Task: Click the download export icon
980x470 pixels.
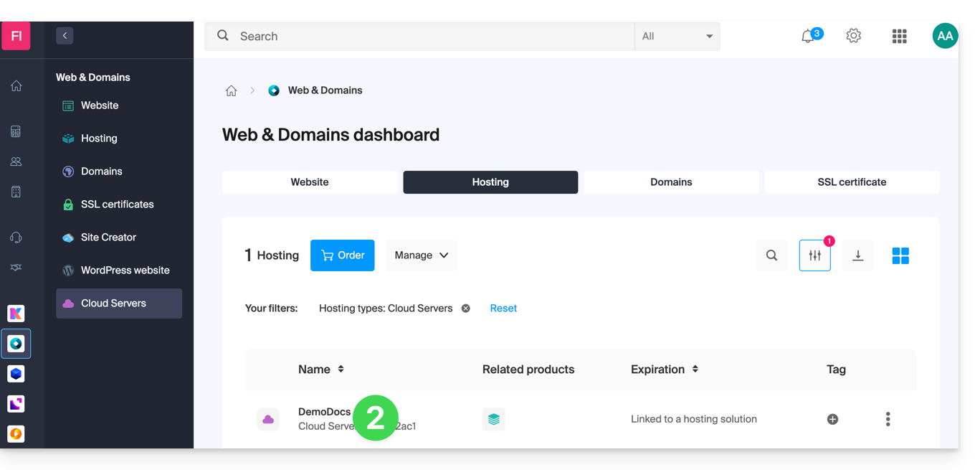Action: coord(857,255)
